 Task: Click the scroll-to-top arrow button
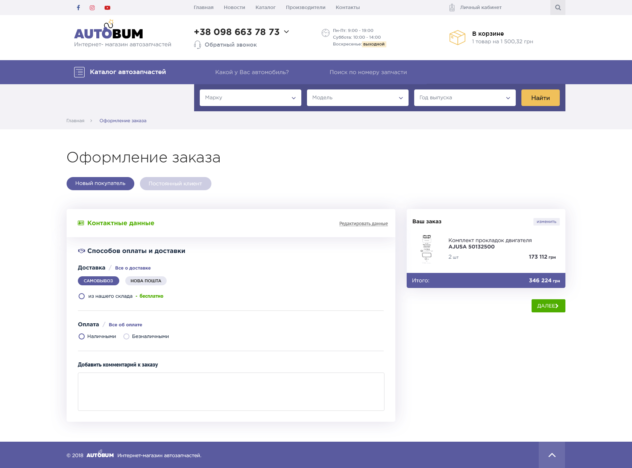click(x=552, y=455)
